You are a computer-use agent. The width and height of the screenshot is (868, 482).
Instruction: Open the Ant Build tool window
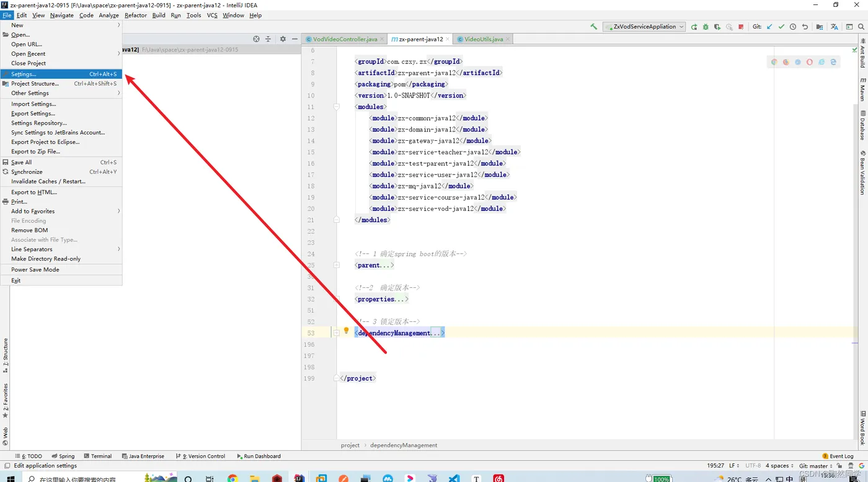point(862,53)
